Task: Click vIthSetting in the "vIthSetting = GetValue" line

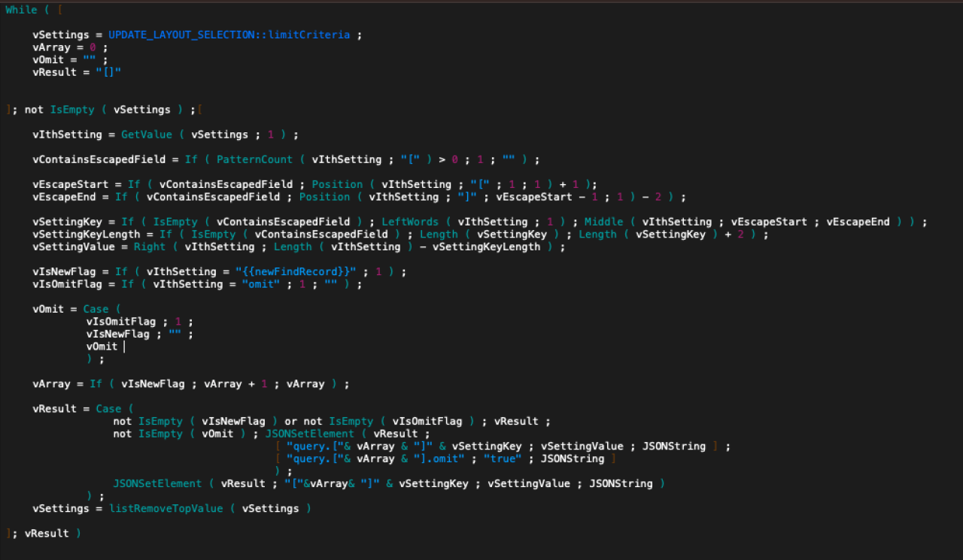Action: point(67,135)
